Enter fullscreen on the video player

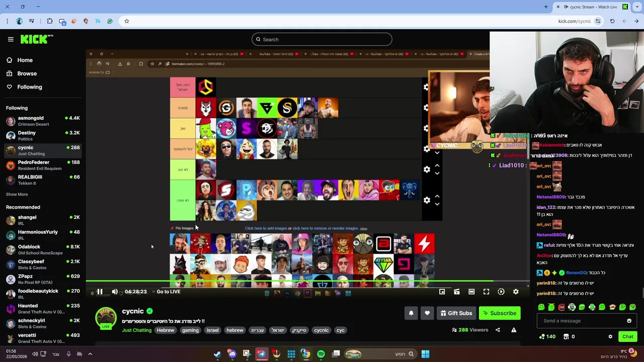486,292
